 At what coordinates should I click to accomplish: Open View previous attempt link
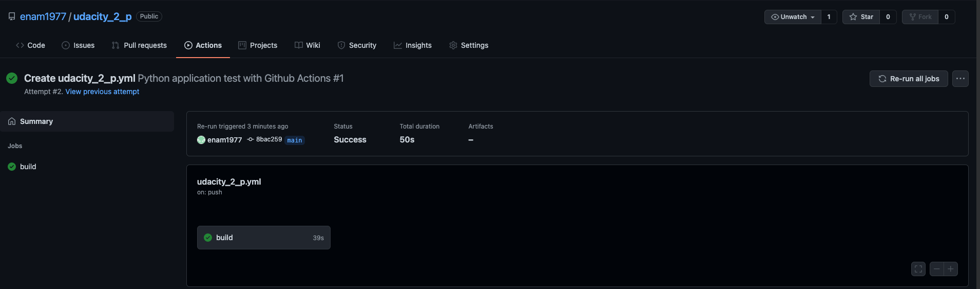pyautogui.click(x=102, y=92)
